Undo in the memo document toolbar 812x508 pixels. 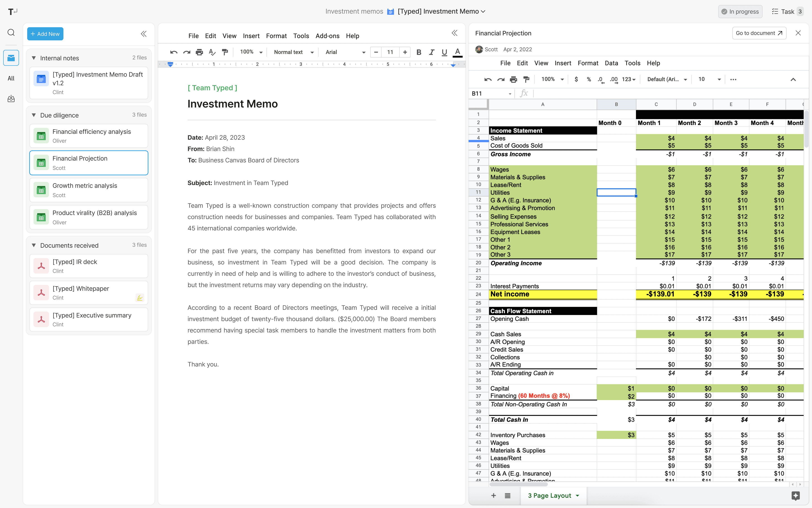click(x=174, y=52)
